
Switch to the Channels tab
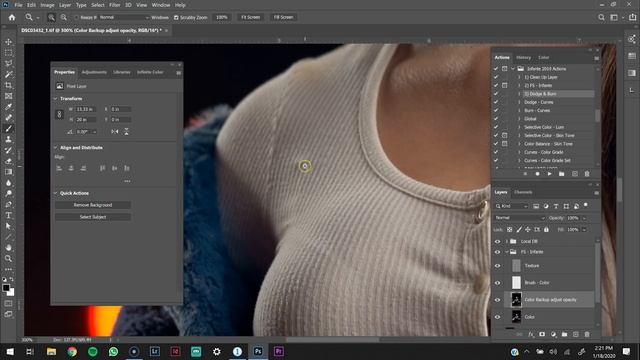pyautogui.click(x=523, y=192)
